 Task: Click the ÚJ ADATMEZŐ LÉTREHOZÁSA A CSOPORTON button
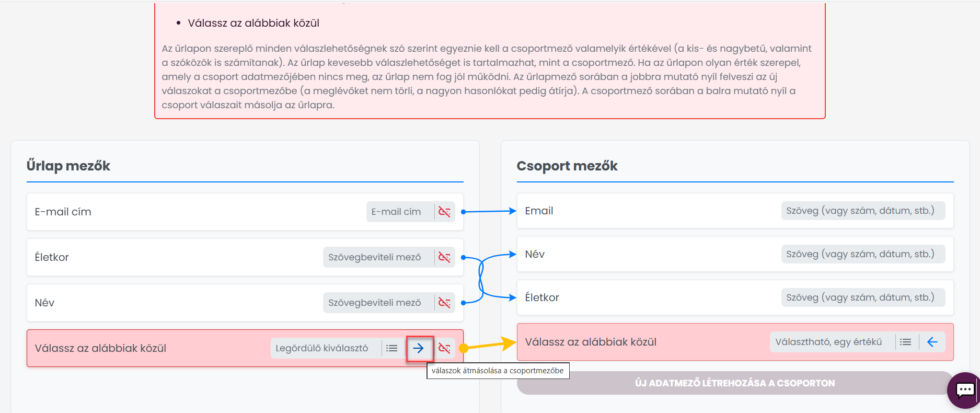tap(735, 383)
